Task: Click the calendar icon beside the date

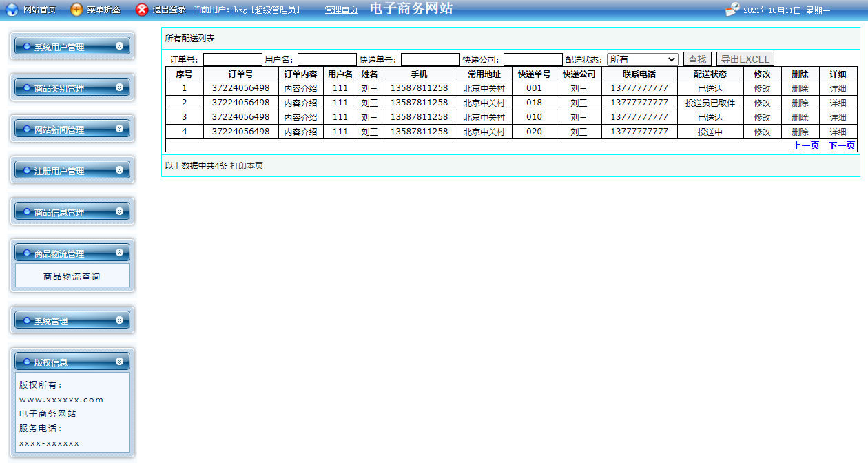Action: [x=733, y=10]
